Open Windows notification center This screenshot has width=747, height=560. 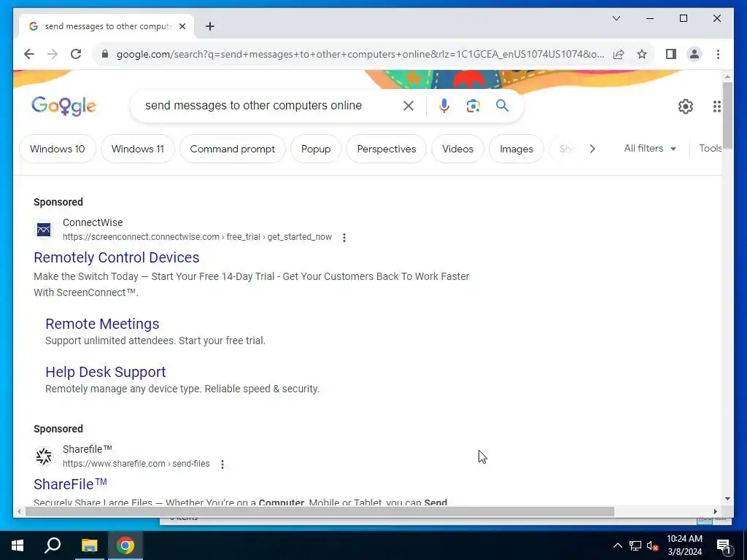(724, 546)
